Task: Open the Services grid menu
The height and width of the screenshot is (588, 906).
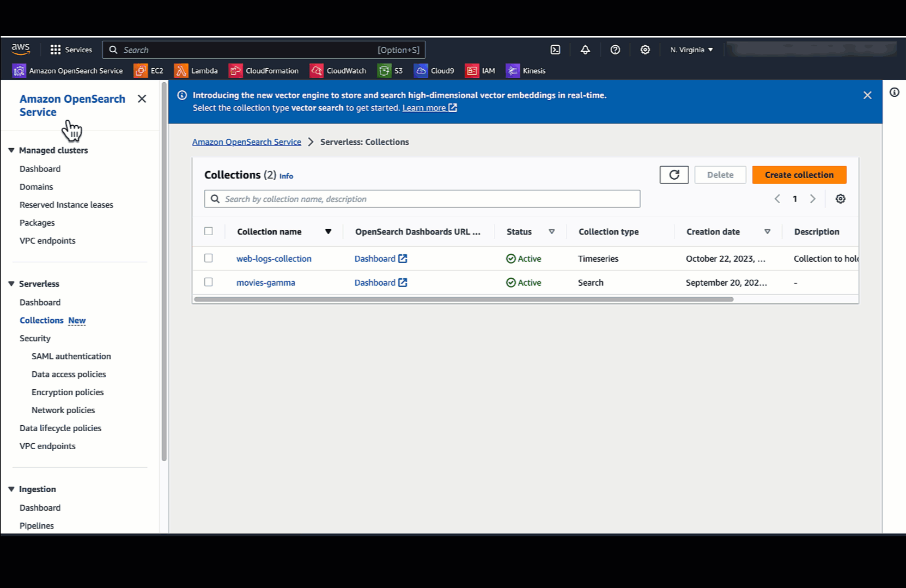Action: (71, 50)
